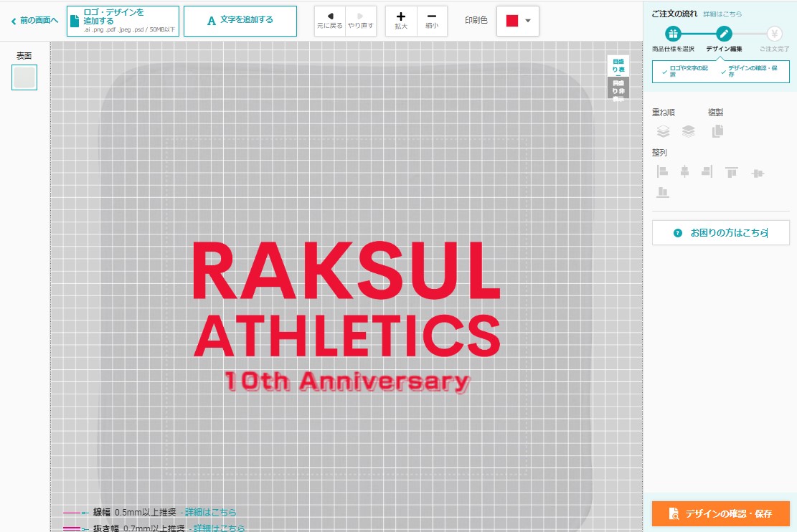Redo with やり直す button
This screenshot has width=797, height=532.
coord(361,22)
